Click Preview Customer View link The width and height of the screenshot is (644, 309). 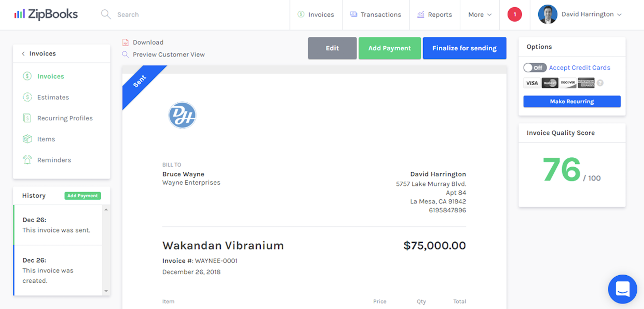(168, 55)
